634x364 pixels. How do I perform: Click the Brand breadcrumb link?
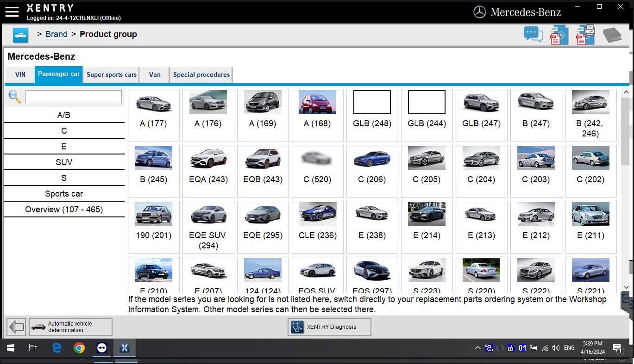point(56,34)
